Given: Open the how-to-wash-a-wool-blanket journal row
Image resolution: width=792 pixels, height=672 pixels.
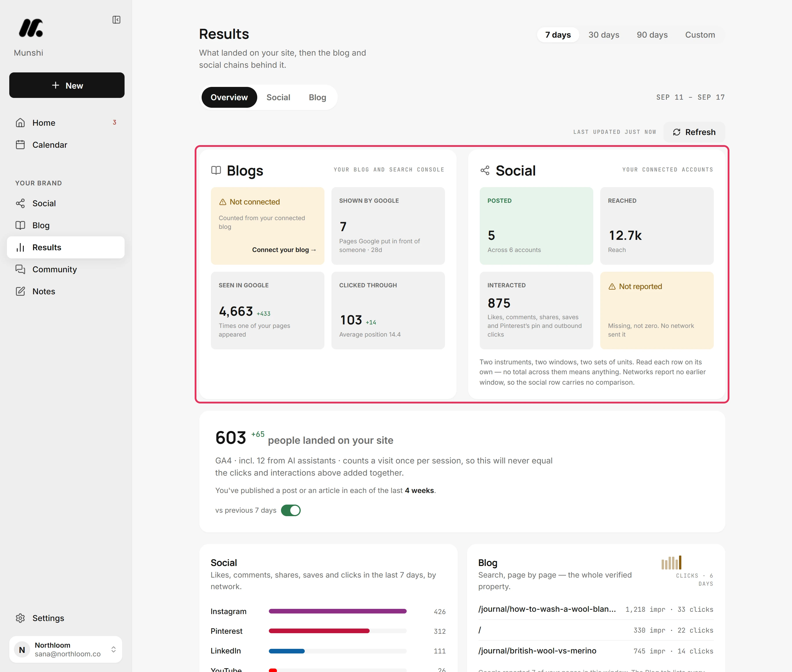Looking at the screenshot, I should [595, 609].
